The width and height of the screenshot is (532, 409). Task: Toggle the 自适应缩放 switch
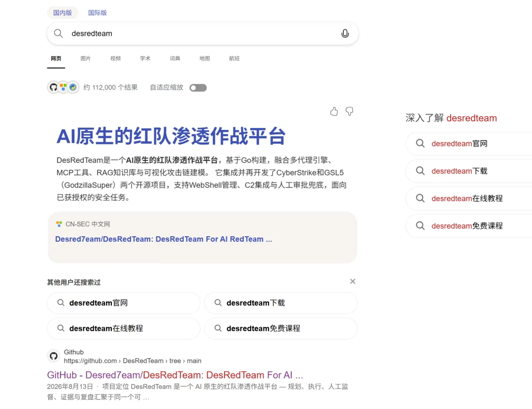tap(198, 88)
